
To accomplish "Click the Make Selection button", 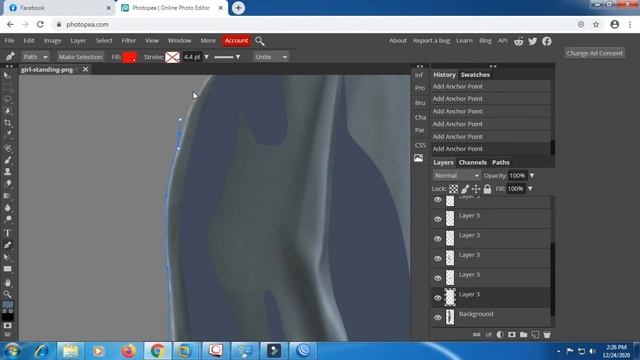I will [80, 57].
